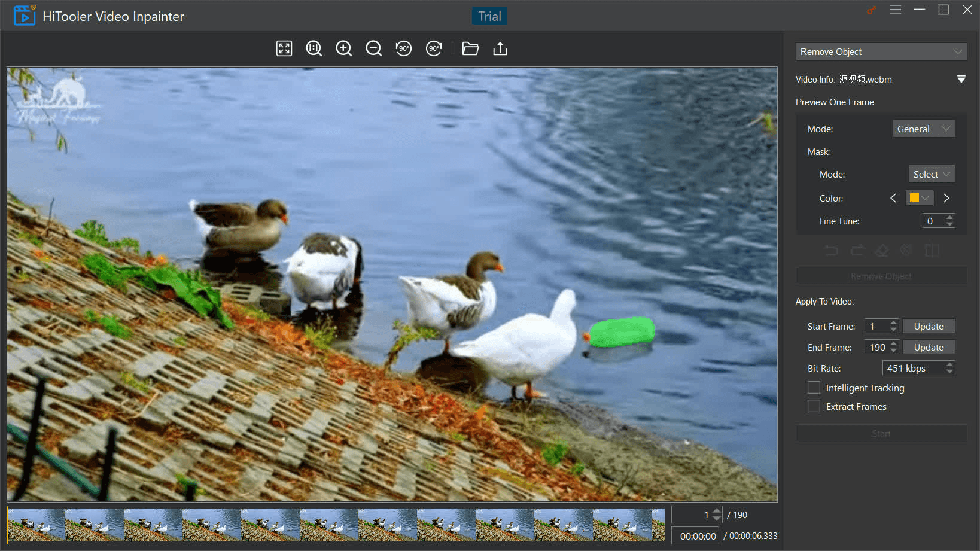Rotate video 90° clockwise

click(x=434, y=48)
